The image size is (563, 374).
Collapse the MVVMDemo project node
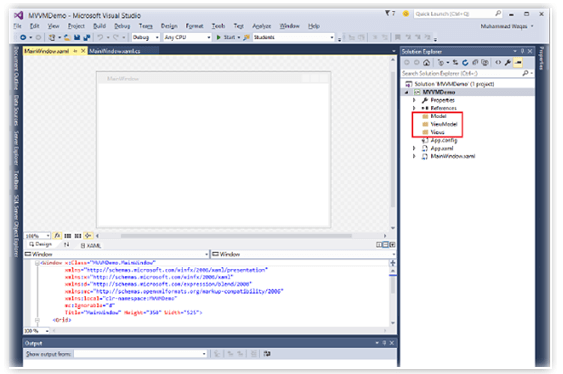coord(406,92)
